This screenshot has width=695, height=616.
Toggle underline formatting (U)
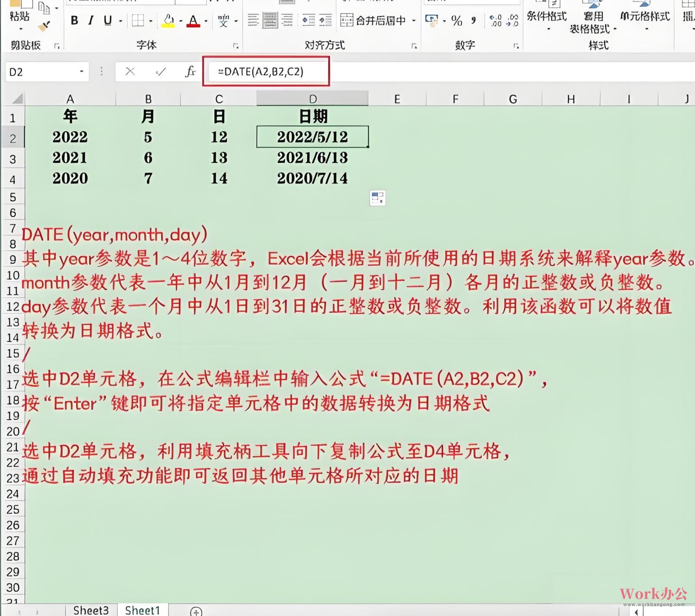[x=108, y=20]
